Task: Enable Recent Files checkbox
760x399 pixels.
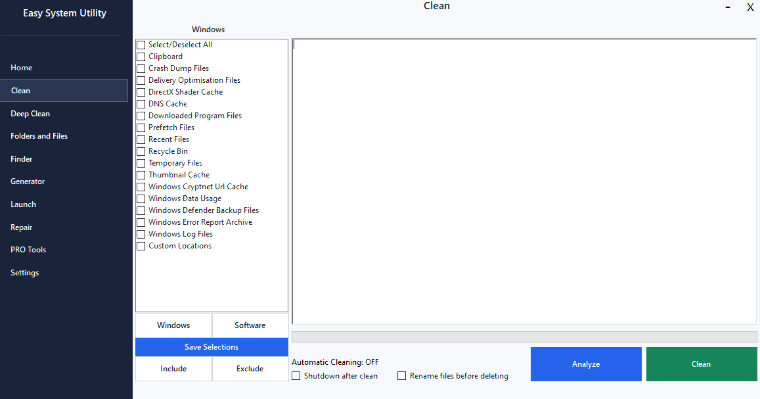Action: click(141, 139)
